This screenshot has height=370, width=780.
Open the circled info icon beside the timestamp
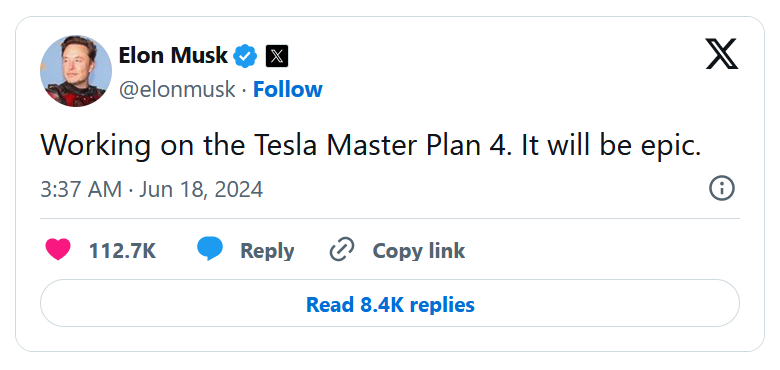pos(722,189)
